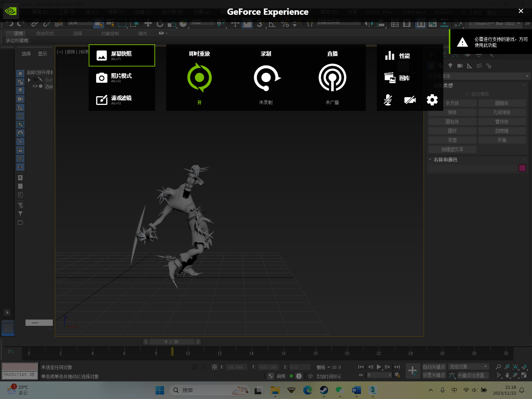
Task: Click the large set keys plus button
Action: [x=413, y=371]
